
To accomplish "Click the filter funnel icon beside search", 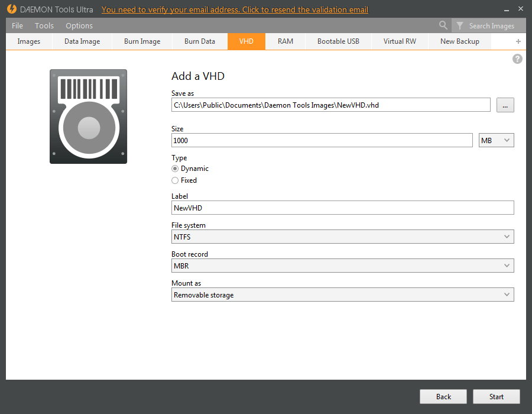I will 460,25.
